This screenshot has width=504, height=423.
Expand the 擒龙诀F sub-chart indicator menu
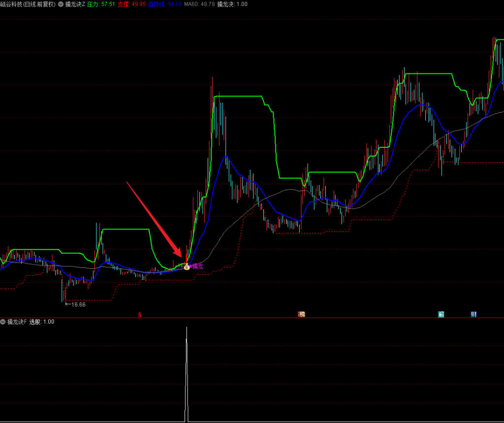pos(3,322)
